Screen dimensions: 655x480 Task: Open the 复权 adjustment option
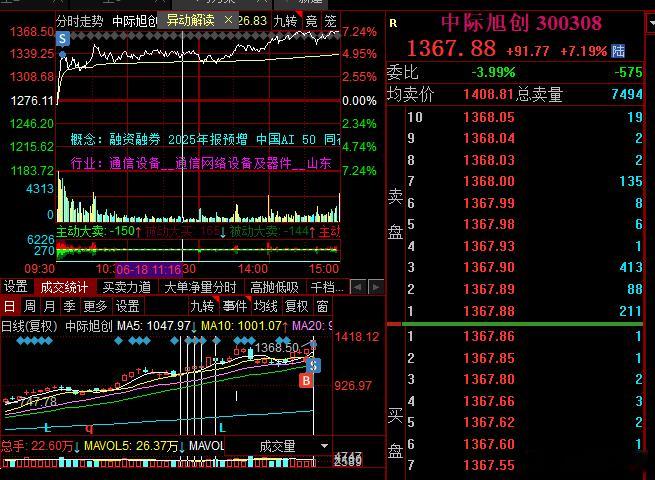(x=297, y=306)
